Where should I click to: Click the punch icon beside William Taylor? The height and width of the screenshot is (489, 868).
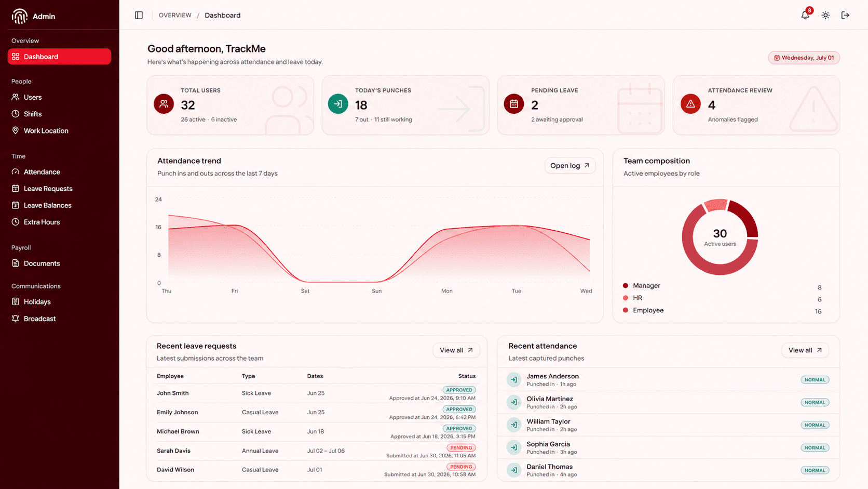[x=514, y=425]
